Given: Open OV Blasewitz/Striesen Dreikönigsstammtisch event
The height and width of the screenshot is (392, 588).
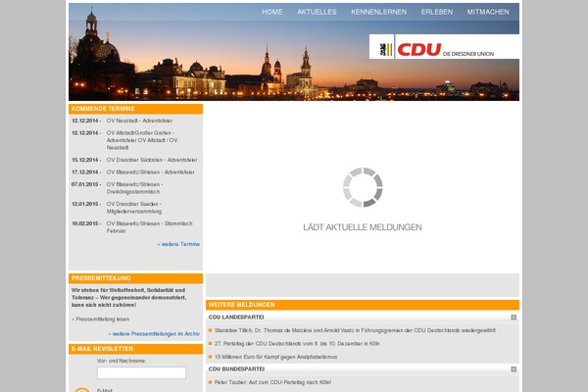Looking at the screenshot, I should (134, 188).
